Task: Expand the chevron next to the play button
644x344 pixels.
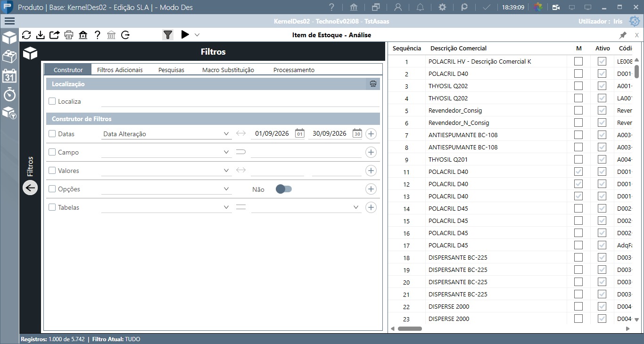Action: (197, 34)
